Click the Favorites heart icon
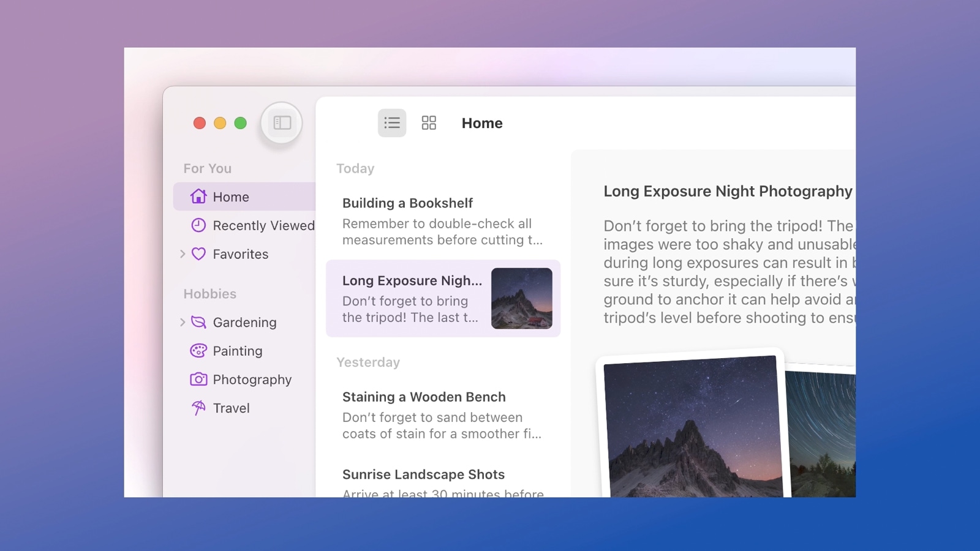Screen dimensions: 980x551 click(198, 254)
